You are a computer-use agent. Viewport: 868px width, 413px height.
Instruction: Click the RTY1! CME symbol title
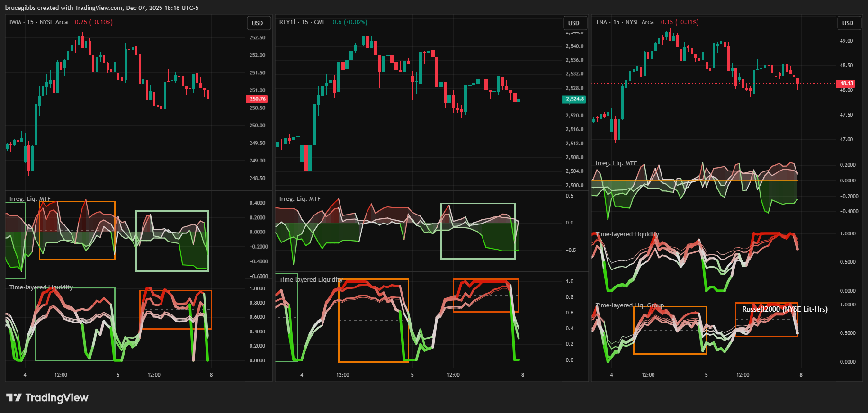pos(302,22)
